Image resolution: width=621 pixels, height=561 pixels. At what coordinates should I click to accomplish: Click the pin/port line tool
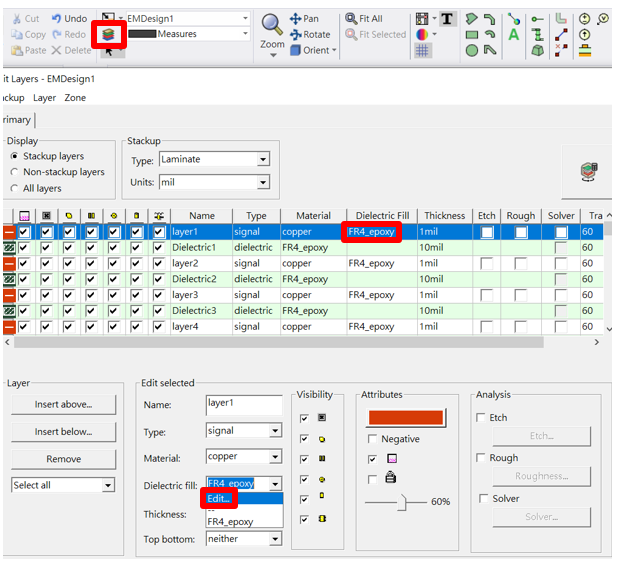tap(537, 19)
